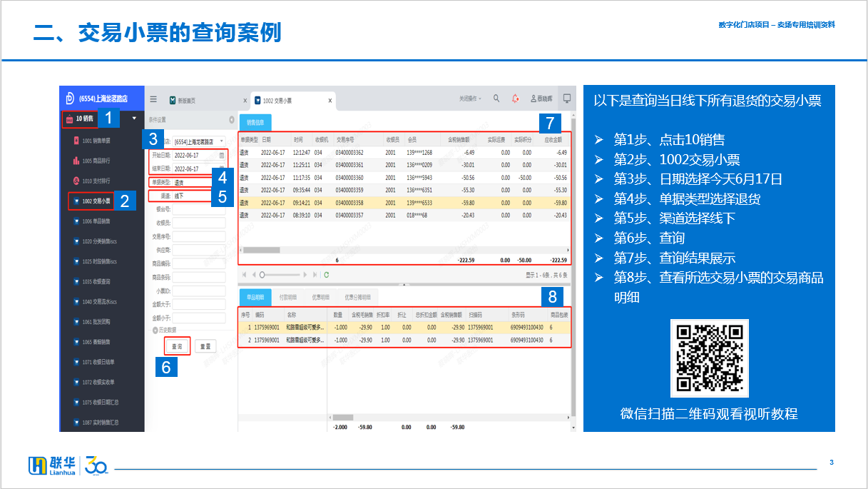Select the 单品明细 tab
Image resolution: width=868 pixels, height=489 pixels.
click(x=255, y=297)
